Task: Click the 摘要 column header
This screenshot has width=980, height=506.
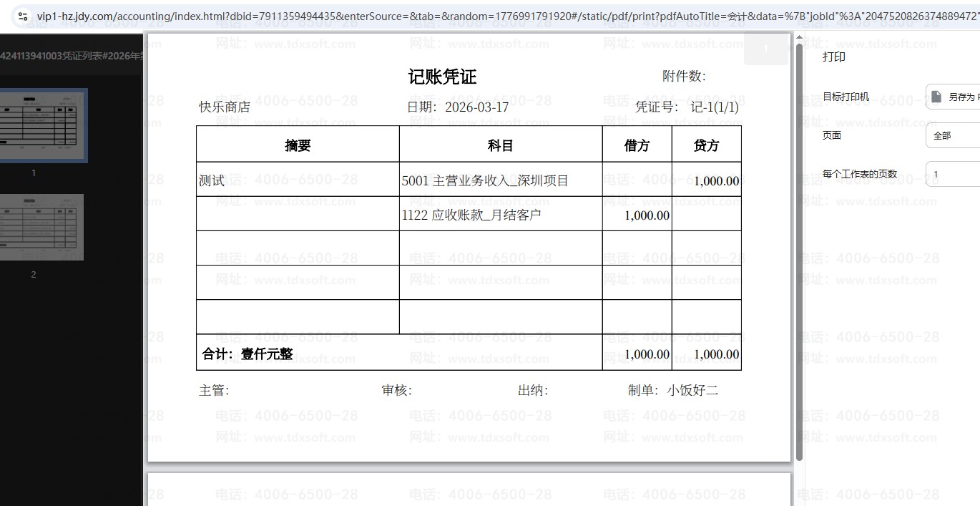Action: [x=298, y=145]
